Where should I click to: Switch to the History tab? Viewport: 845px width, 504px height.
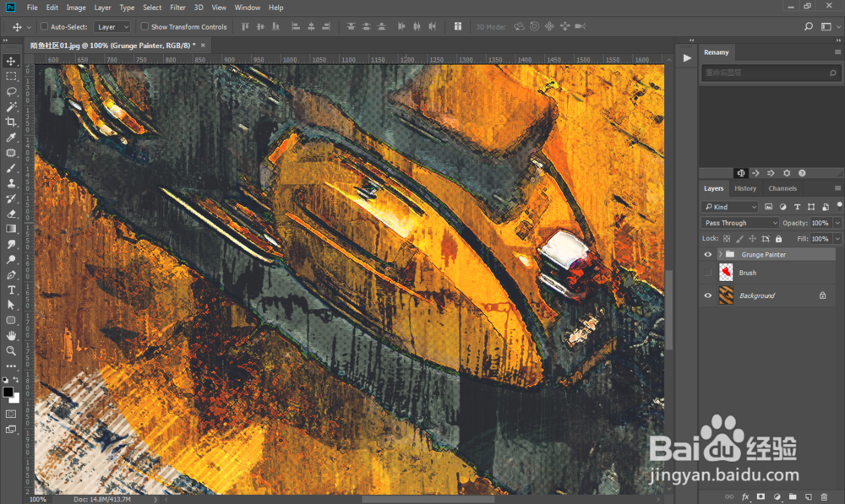tap(745, 188)
